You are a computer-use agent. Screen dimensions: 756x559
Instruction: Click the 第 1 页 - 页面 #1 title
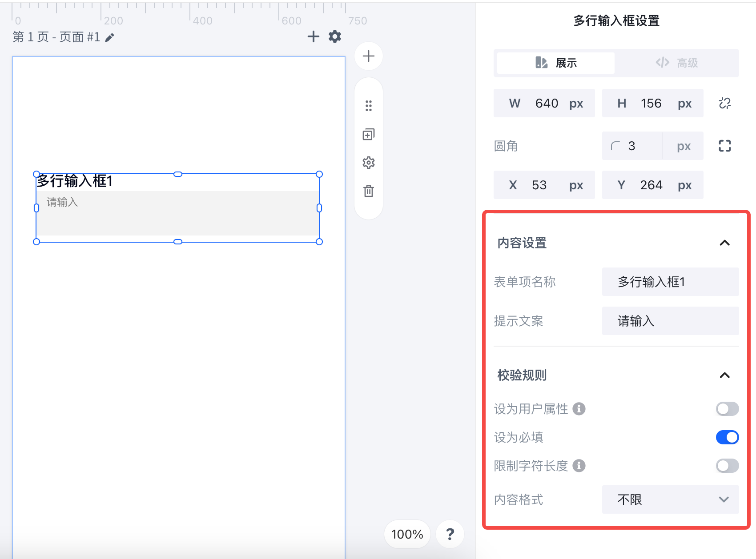(x=56, y=37)
